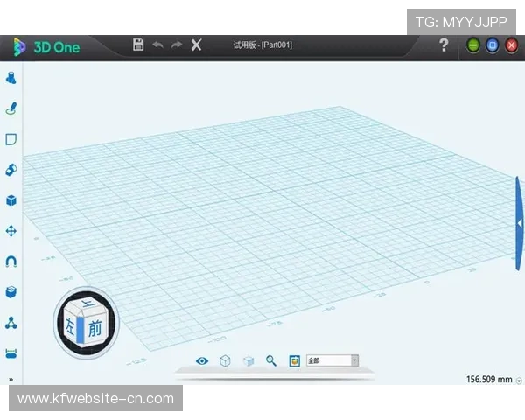Open the 3D One logo main menu
Screen dimensions: 525x420
click(x=45, y=46)
